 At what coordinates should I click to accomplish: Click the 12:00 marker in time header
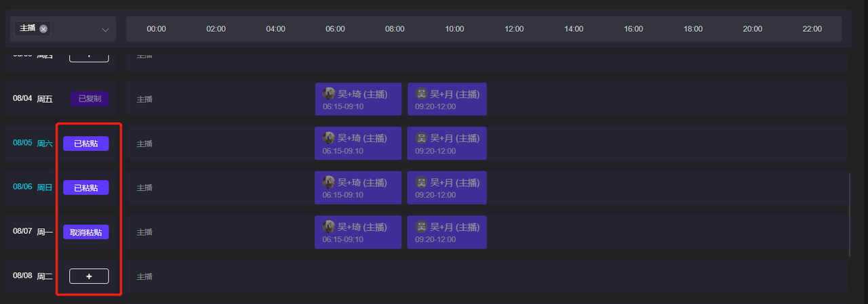[x=514, y=29]
